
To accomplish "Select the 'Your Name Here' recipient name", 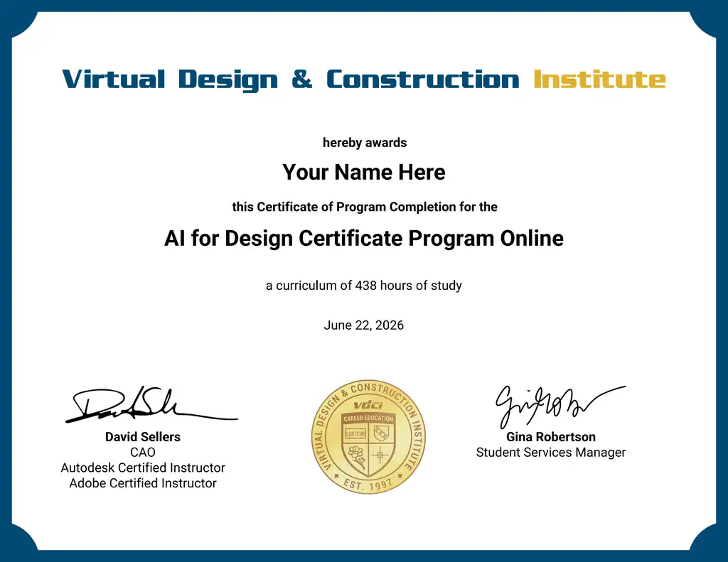I will (364, 172).
